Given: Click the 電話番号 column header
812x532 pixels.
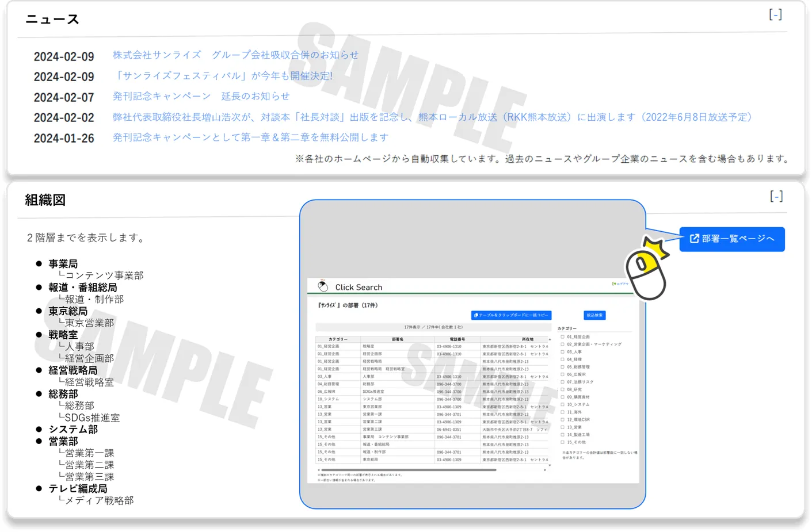Looking at the screenshot, I should tap(457, 339).
